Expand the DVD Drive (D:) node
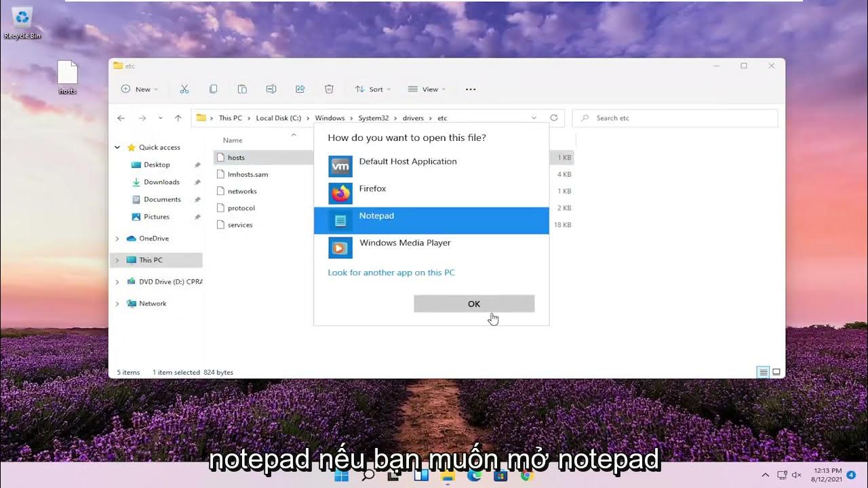Image resolution: width=868 pixels, height=488 pixels. pyautogui.click(x=117, y=282)
